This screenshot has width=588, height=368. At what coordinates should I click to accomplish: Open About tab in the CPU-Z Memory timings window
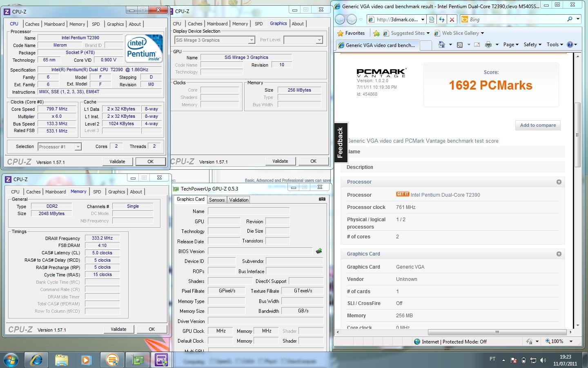136,192
